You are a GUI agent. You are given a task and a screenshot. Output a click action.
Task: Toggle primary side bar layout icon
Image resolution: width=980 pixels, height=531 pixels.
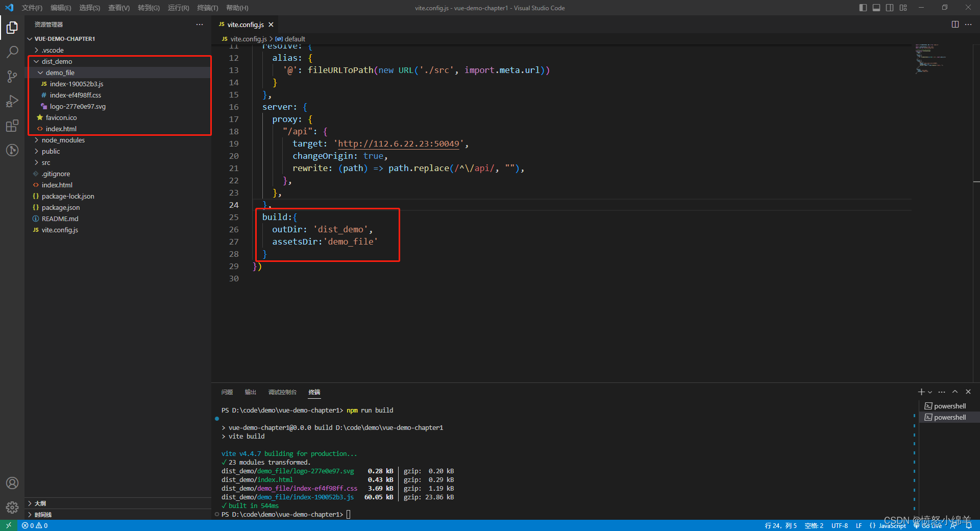[863, 8]
